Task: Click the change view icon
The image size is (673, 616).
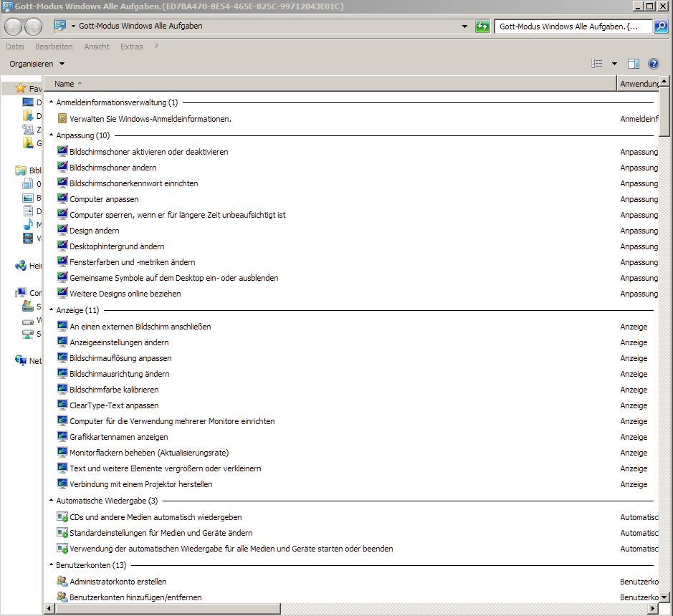Action: [596, 64]
